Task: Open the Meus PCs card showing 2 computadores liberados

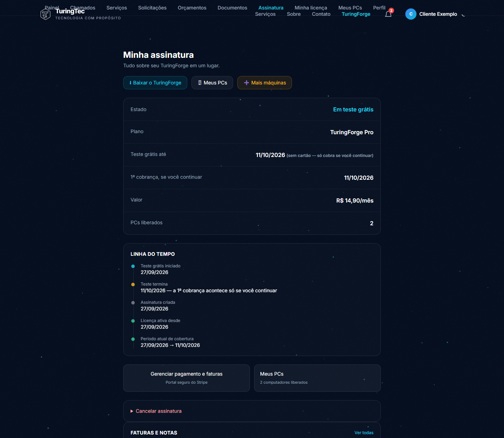Action: click(317, 378)
